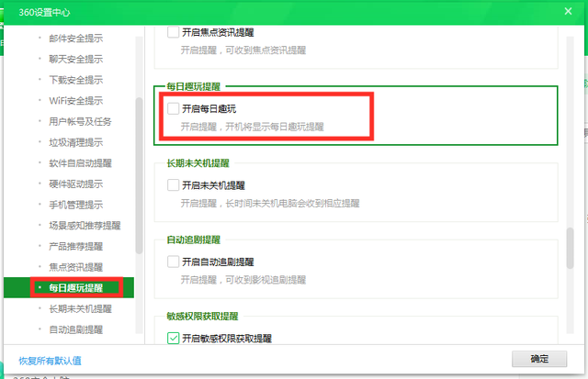
Task: Open 用户帐号及任务 settings
Action: [79, 121]
